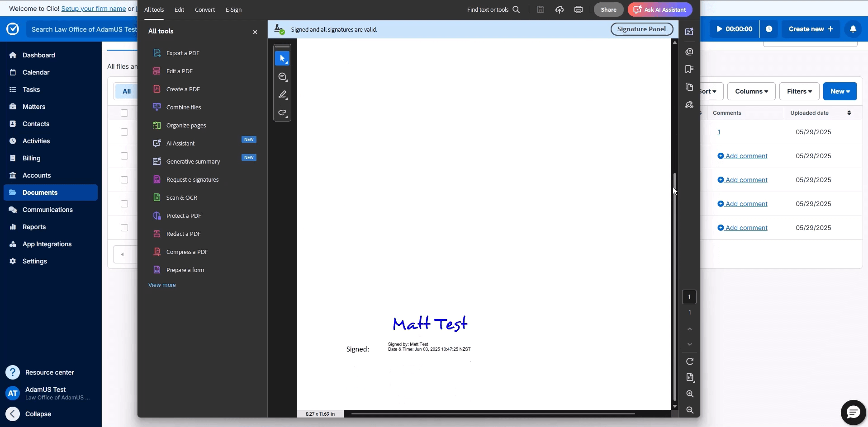Screen dimensions: 868x427
Task: Check the first document row checkbox
Action: (x=124, y=132)
